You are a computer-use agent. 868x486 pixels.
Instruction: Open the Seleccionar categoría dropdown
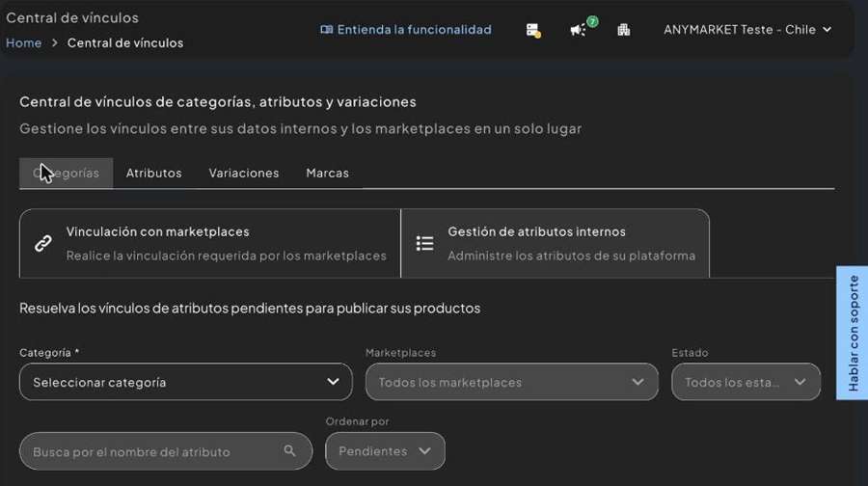click(x=186, y=382)
